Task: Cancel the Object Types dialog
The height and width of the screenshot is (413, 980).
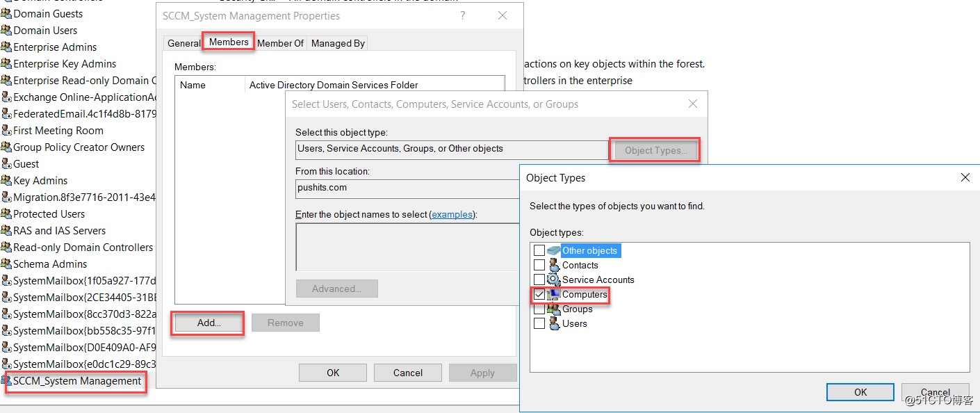Action: coord(936,392)
